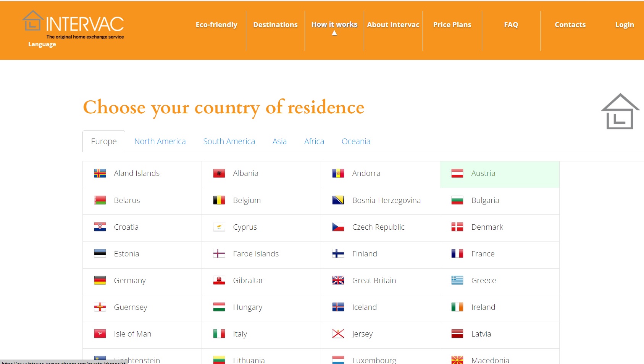This screenshot has height=364, width=644.
Task: Switch to the Asia tab
Action: [279, 142]
